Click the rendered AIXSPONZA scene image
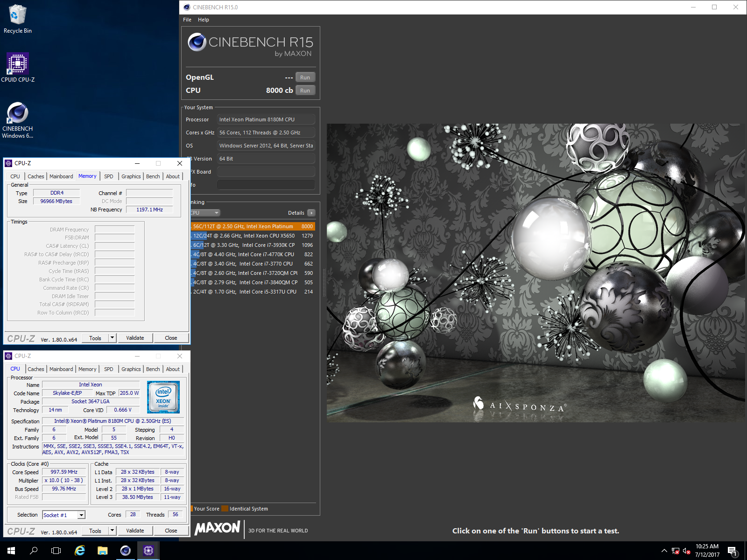The height and width of the screenshot is (560, 747). 537,273
